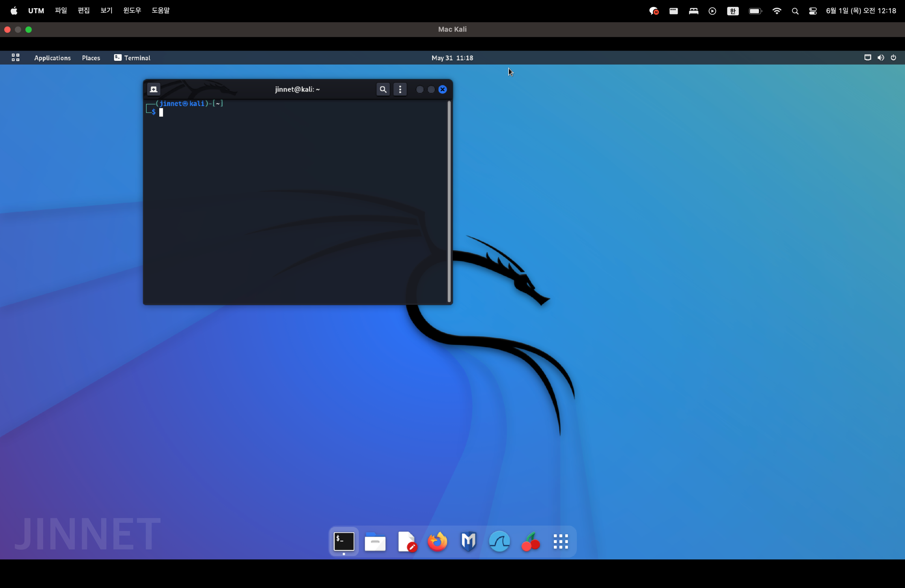Screen dimensions: 905x588
Task: Open the Places menu
Action: coord(91,58)
